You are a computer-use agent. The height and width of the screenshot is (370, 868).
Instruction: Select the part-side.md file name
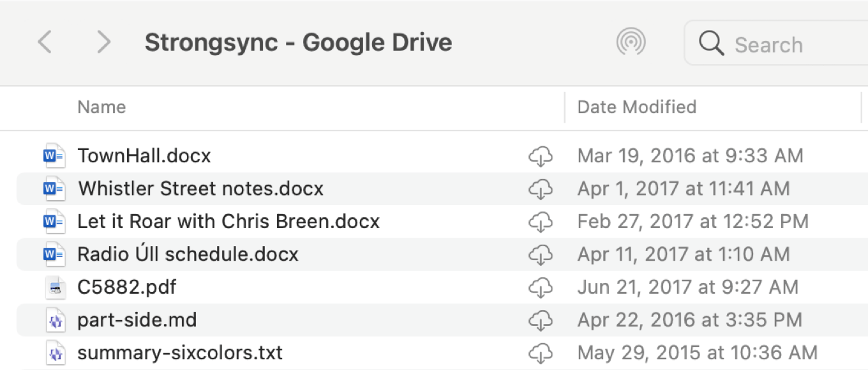point(137,320)
